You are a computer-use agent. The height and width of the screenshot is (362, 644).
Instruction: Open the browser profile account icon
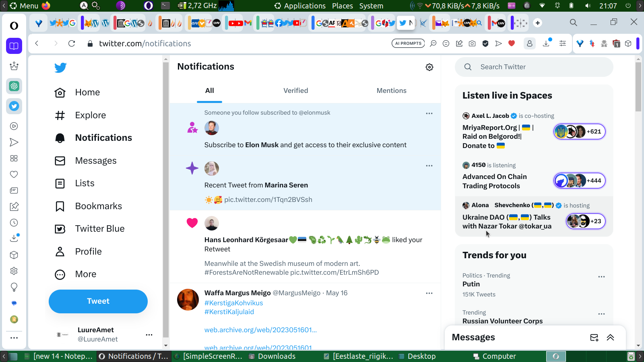click(530, 43)
